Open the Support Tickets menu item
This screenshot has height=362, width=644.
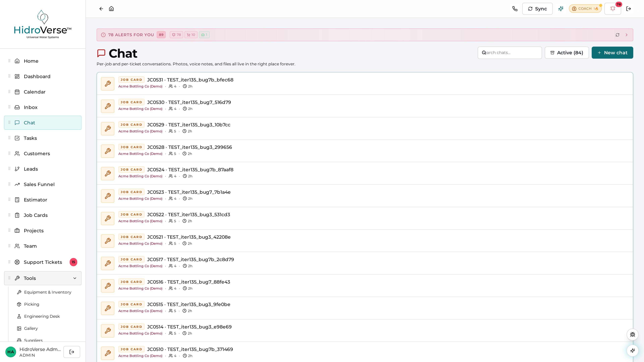tap(43, 262)
